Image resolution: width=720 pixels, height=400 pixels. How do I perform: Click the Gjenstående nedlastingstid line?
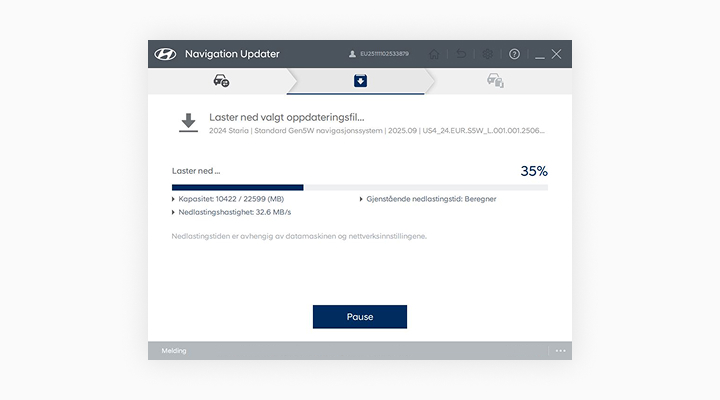pos(430,199)
